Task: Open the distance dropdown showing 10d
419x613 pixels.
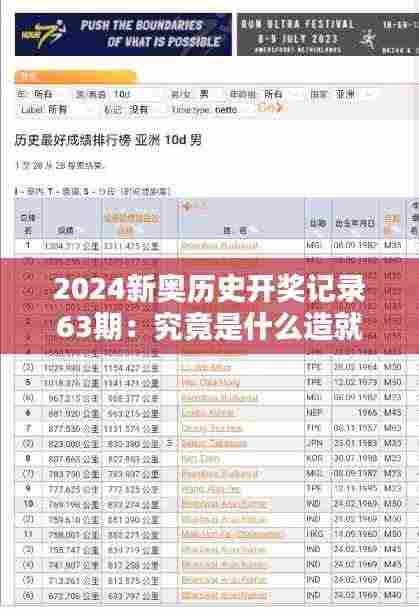Action: point(133,94)
